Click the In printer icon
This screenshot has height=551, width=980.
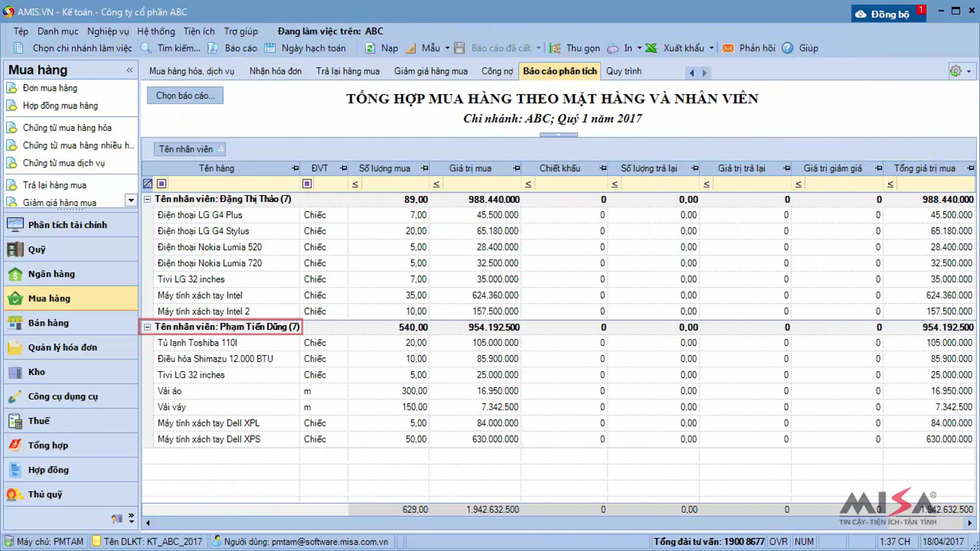(x=613, y=48)
